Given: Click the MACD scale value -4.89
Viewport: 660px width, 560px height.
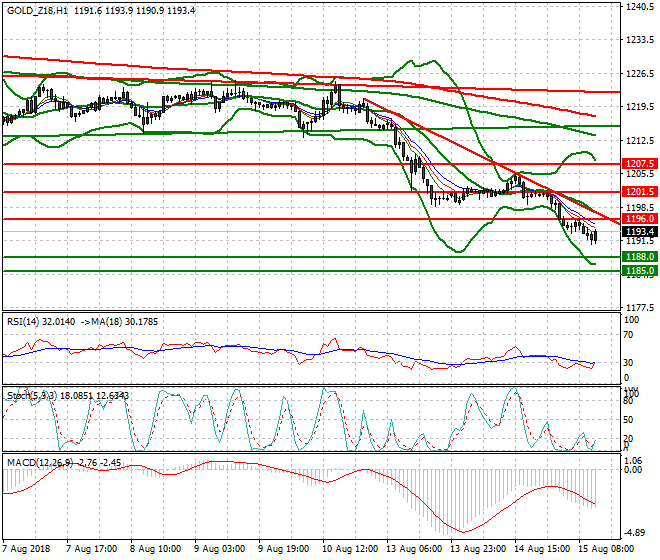Looking at the screenshot, I should tap(635, 533).
